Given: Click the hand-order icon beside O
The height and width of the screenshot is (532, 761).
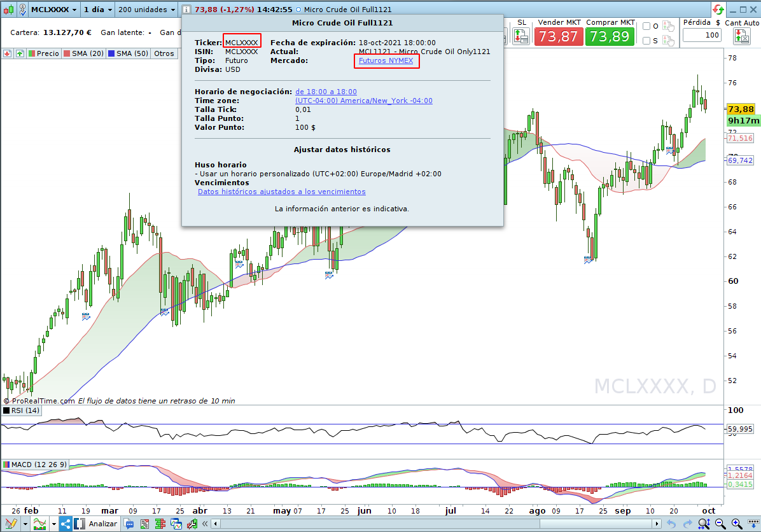Looking at the screenshot, I should pyautogui.click(x=668, y=26).
